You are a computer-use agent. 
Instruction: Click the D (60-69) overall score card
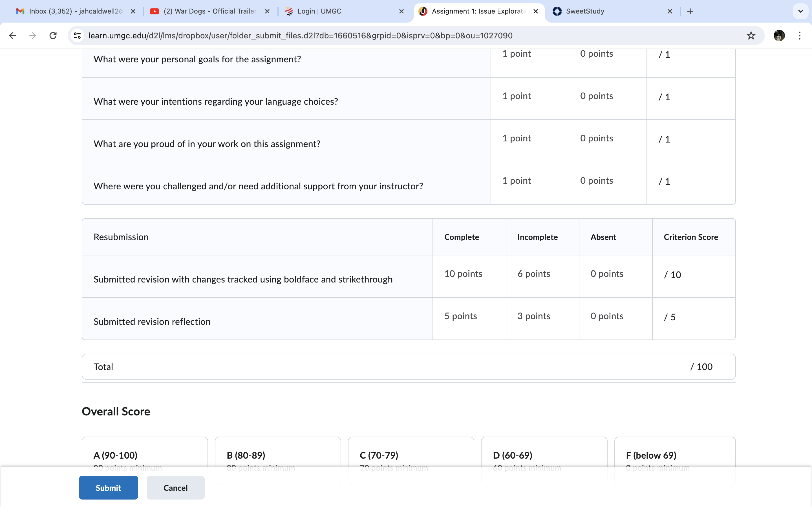coord(544,460)
